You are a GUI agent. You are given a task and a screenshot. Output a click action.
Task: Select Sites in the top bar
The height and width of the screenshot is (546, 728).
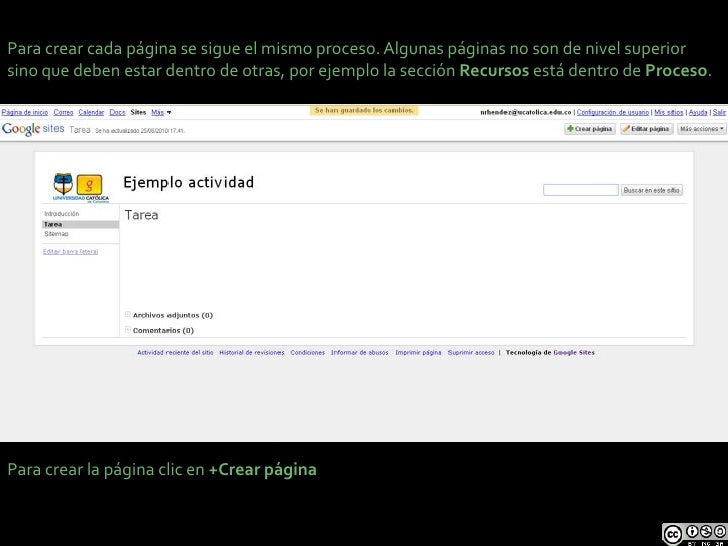click(138, 112)
